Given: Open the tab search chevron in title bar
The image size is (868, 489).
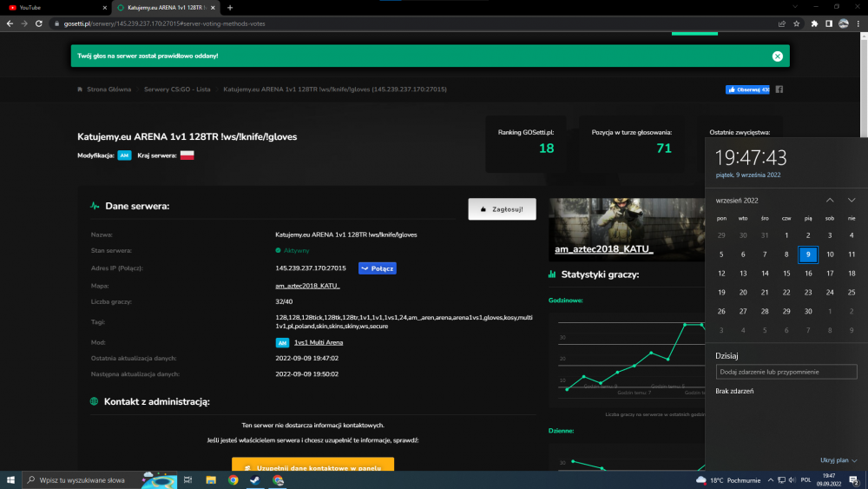Looking at the screenshot, I should pos(795,7).
